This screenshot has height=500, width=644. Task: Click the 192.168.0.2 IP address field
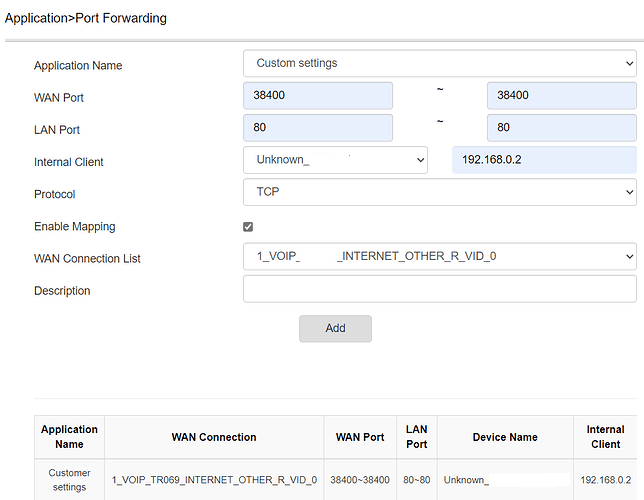[x=544, y=160]
